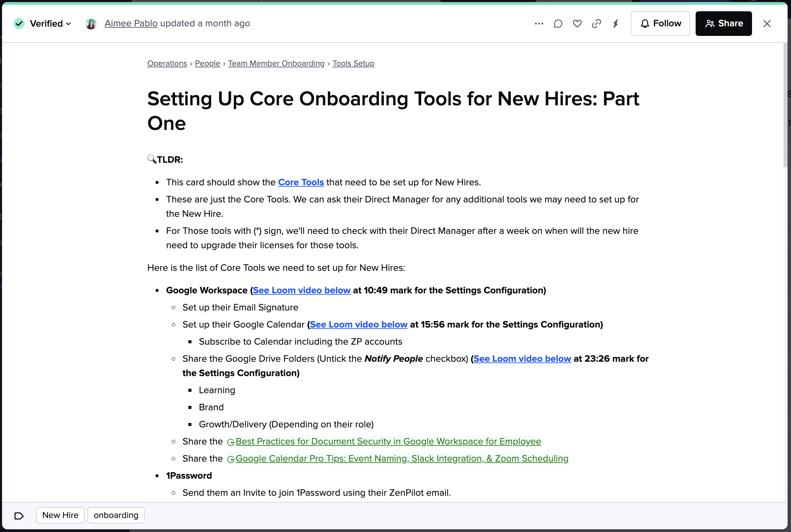
Task: Click Aimee Pablo's avatar image
Action: tap(91, 24)
